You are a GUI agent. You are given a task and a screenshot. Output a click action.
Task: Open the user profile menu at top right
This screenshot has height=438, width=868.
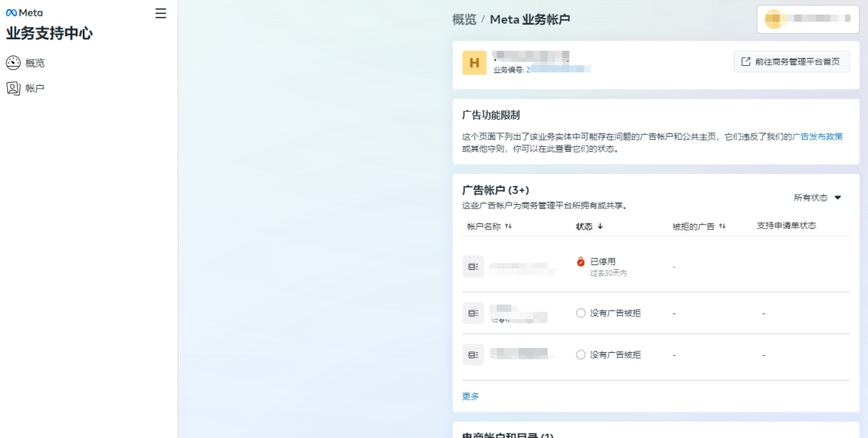coord(808,18)
